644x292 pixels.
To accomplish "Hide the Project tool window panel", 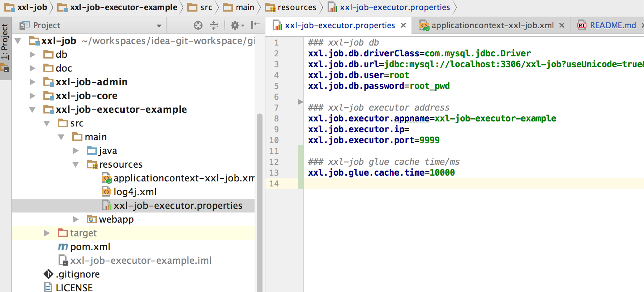I will click(255, 25).
